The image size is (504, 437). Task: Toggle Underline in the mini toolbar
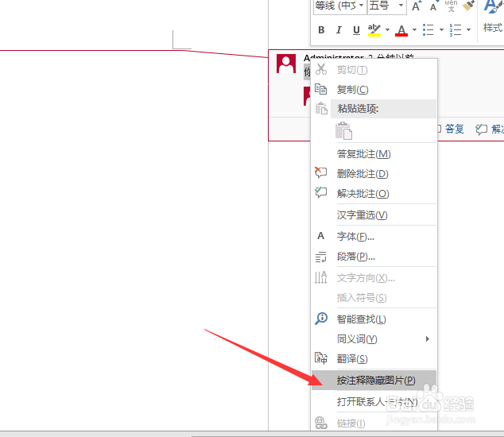pyautogui.click(x=356, y=30)
